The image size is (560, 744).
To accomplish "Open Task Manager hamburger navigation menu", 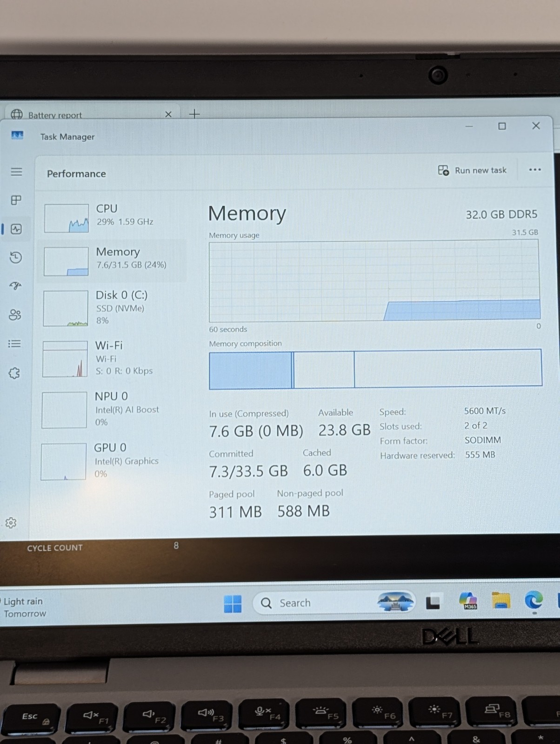I will 16,172.
